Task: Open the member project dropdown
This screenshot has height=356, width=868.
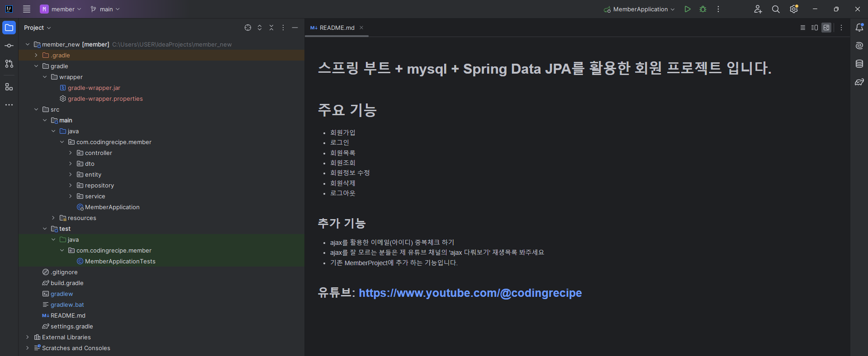Action: [x=61, y=9]
